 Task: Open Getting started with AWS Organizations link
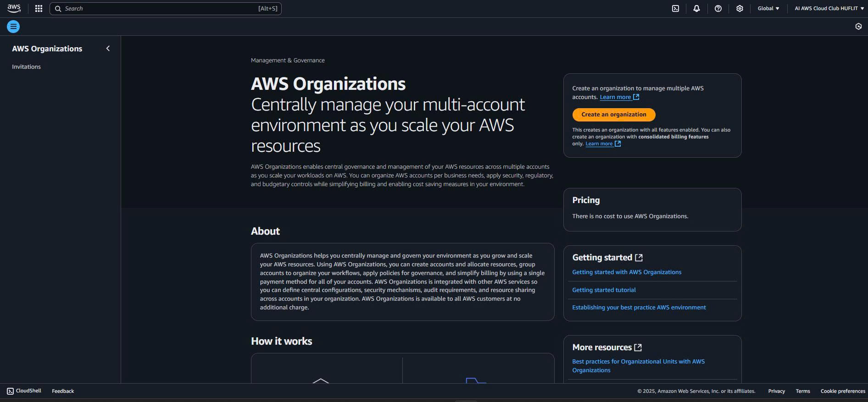(x=627, y=272)
